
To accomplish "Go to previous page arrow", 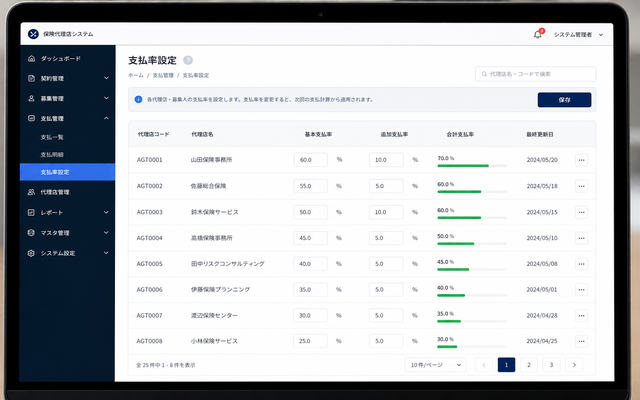I will [x=484, y=365].
